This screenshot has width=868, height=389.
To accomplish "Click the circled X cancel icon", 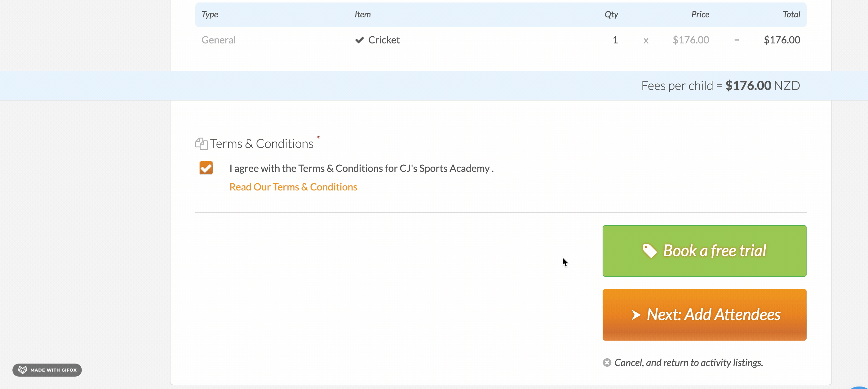I will tap(607, 362).
